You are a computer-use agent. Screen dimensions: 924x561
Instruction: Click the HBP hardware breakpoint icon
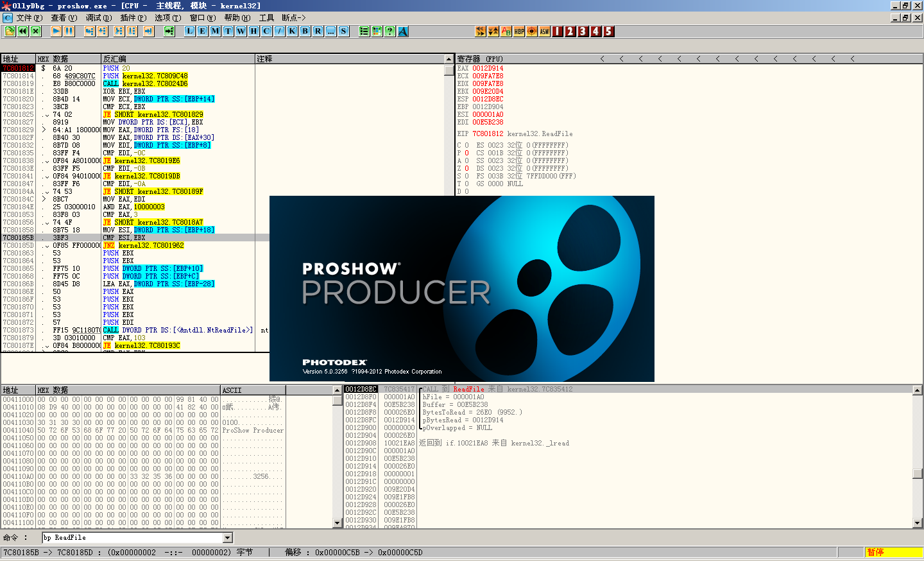tap(518, 31)
